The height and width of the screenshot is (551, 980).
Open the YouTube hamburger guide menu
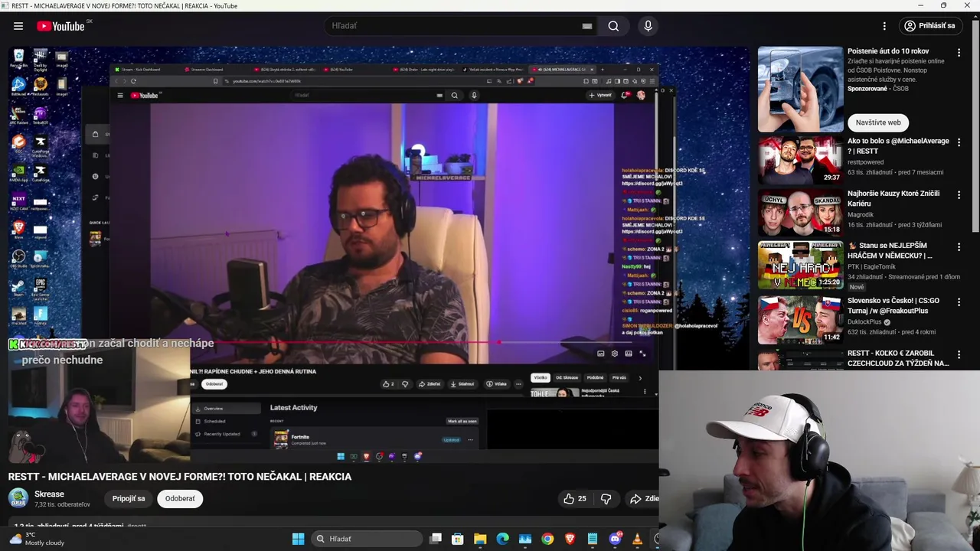(x=18, y=26)
